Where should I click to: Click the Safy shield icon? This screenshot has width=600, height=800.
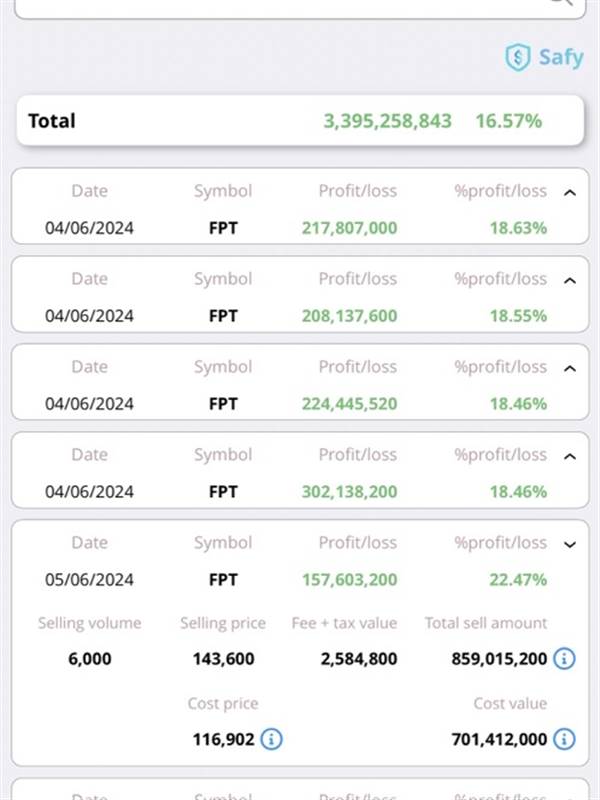coord(517,57)
